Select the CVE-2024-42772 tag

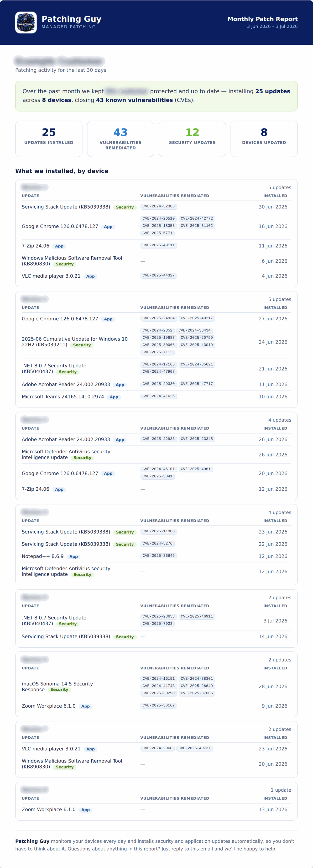click(197, 219)
